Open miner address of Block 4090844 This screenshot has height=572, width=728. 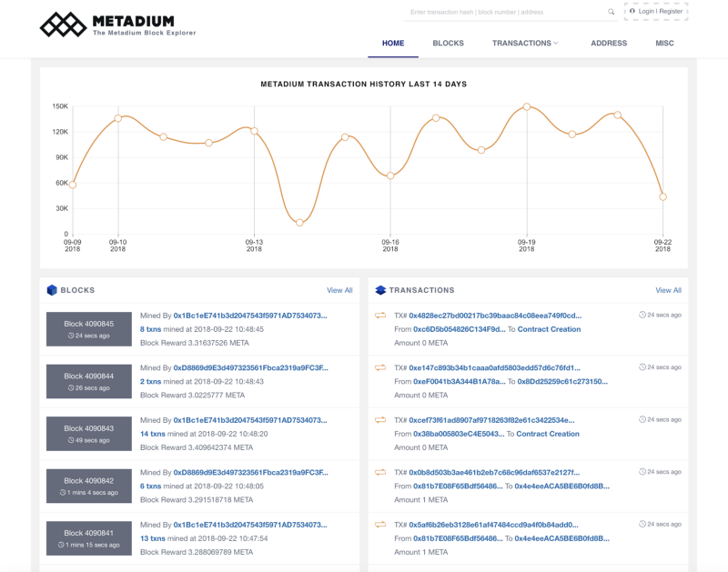[x=251, y=368]
